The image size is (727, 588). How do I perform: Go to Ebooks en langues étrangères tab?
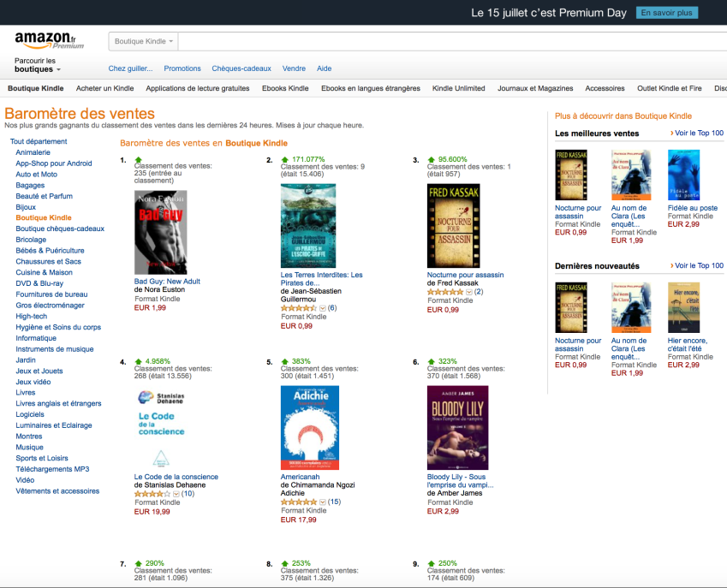coord(370,88)
